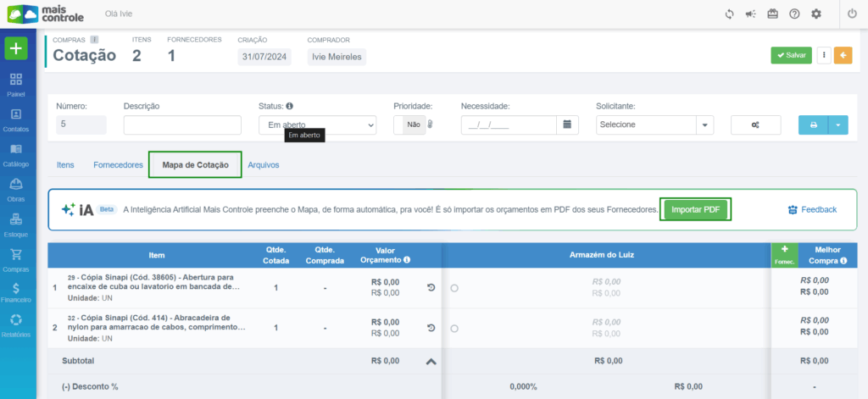Click the Importar PDF button
This screenshot has width=868, height=399.
tap(694, 209)
